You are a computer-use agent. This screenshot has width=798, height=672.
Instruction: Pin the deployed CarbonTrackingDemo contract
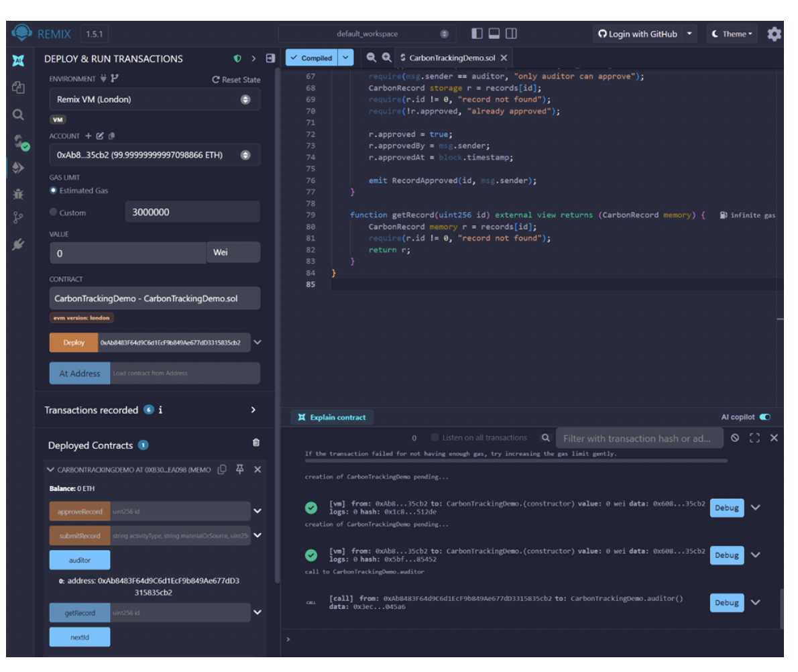pyautogui.click(x=239, y=469)
